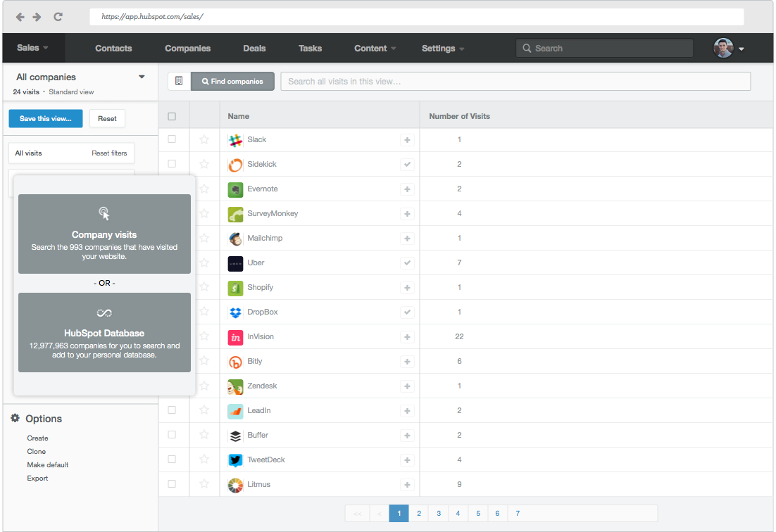Click the Reset button
The image size is (776, 532).
[108, 119]
